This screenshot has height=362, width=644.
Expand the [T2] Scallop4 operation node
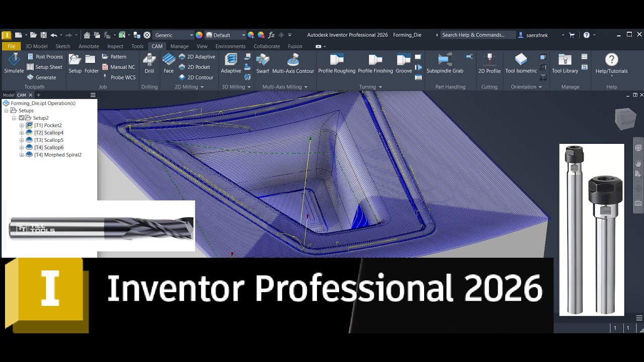[22, 133]
